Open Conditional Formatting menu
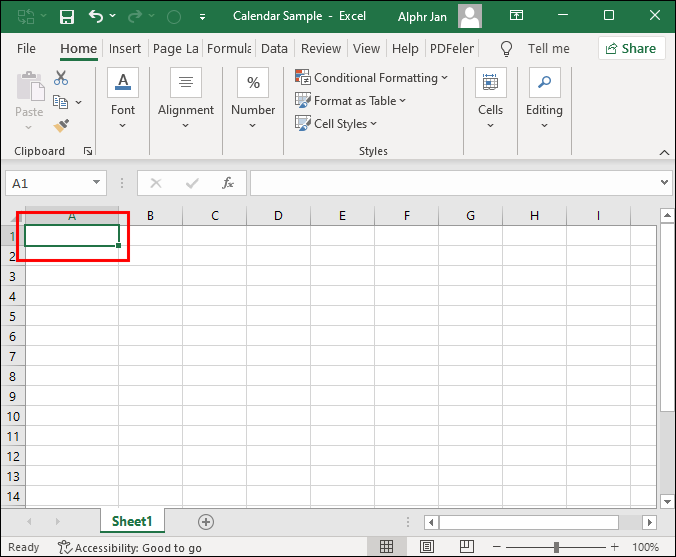 coord(372,78)
